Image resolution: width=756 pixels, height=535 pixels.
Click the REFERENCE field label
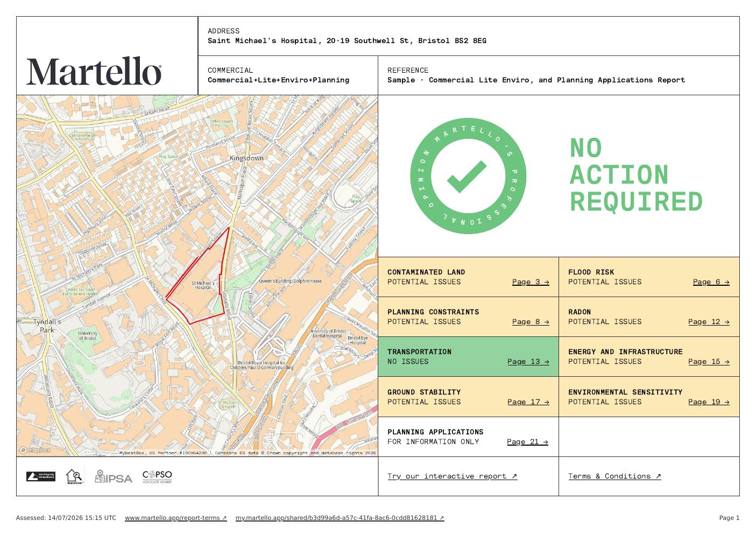tap(408, 70)
